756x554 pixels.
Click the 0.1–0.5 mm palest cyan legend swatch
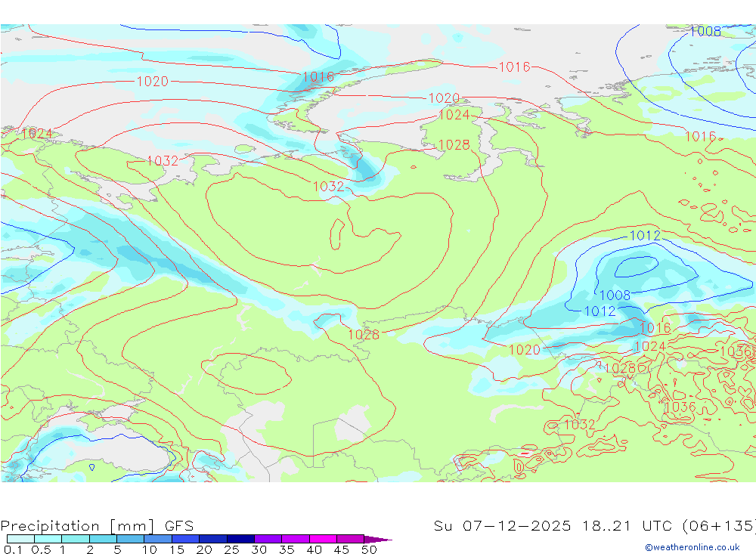(x=20, y=539)
